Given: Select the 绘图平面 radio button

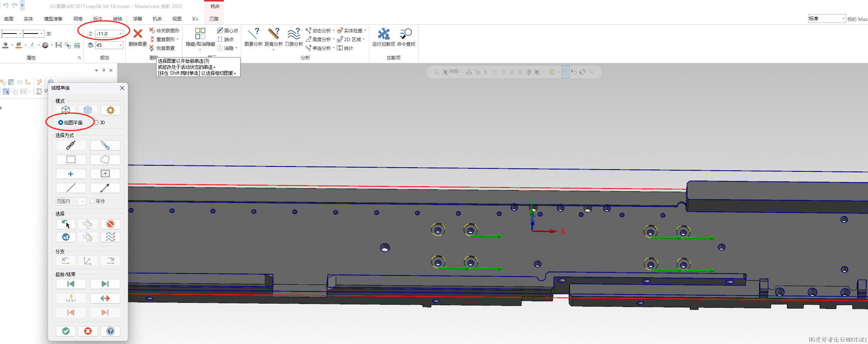Looking at the screenshot, I should [x=70, y=122].
